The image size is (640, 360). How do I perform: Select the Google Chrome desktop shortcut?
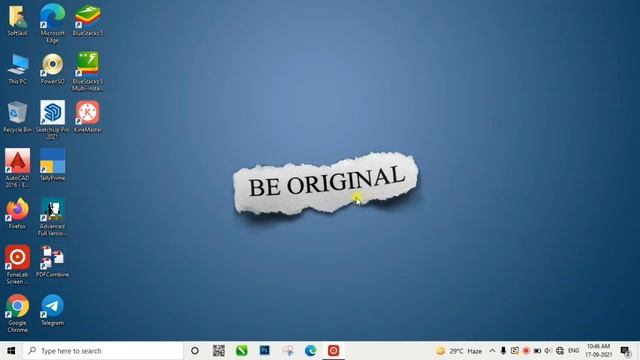[17, 313]
